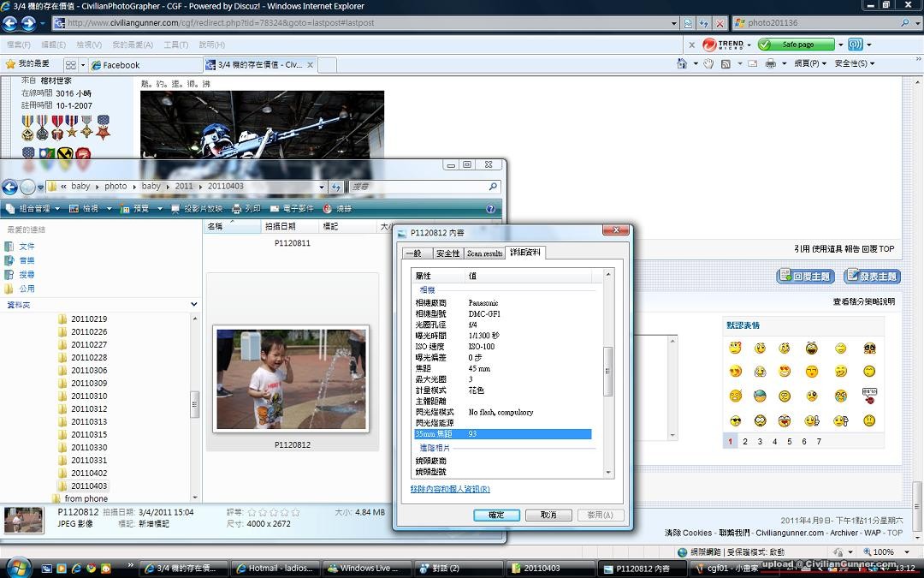Select the 20110402 folder in tree
The image size is (924, 578).
pyautogui.click(x=88, y=473)
